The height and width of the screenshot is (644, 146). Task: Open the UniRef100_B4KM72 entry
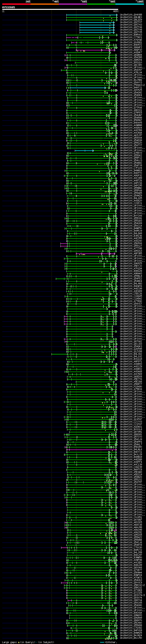coord(131,45)
